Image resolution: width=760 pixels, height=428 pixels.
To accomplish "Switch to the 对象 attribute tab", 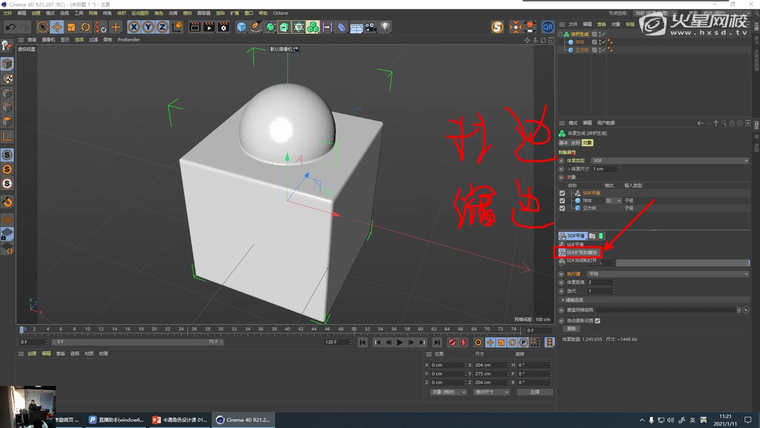I will pyautogui.click(x=588, y=142).
